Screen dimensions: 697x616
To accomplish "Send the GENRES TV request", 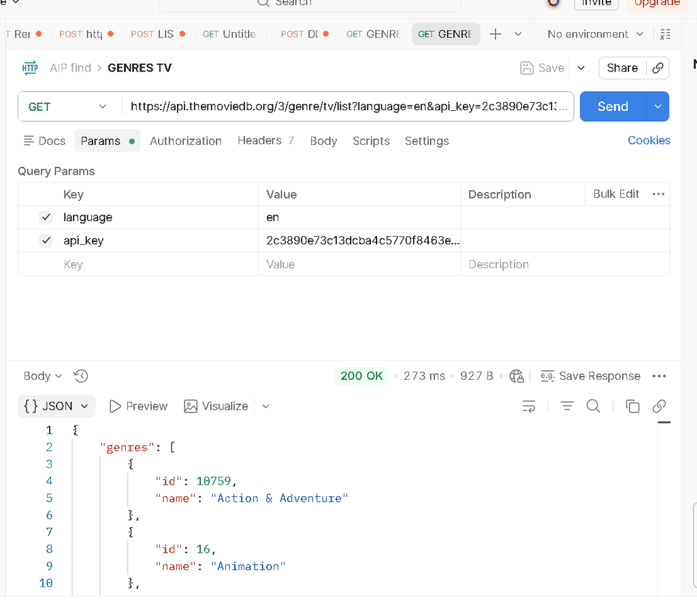I will pos(613,107).
